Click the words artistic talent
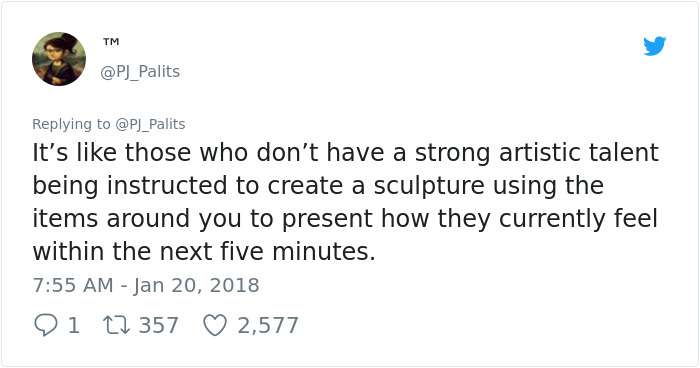The height and width of the screenshot is (368, 700). (x=579, y=152)
